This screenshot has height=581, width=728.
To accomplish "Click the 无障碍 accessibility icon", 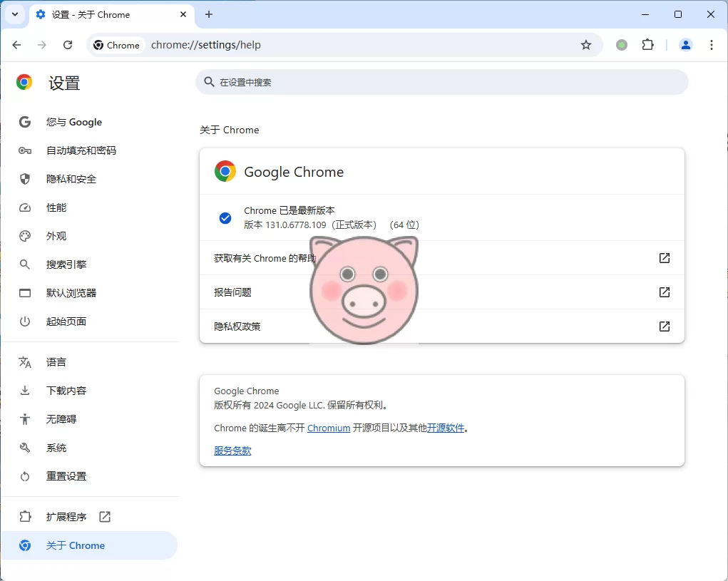I will 25,419.
